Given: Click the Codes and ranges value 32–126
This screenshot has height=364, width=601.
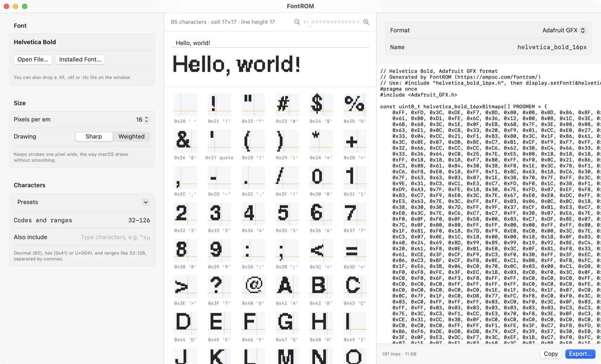Looking at the screenshot, I should point(139,220).
